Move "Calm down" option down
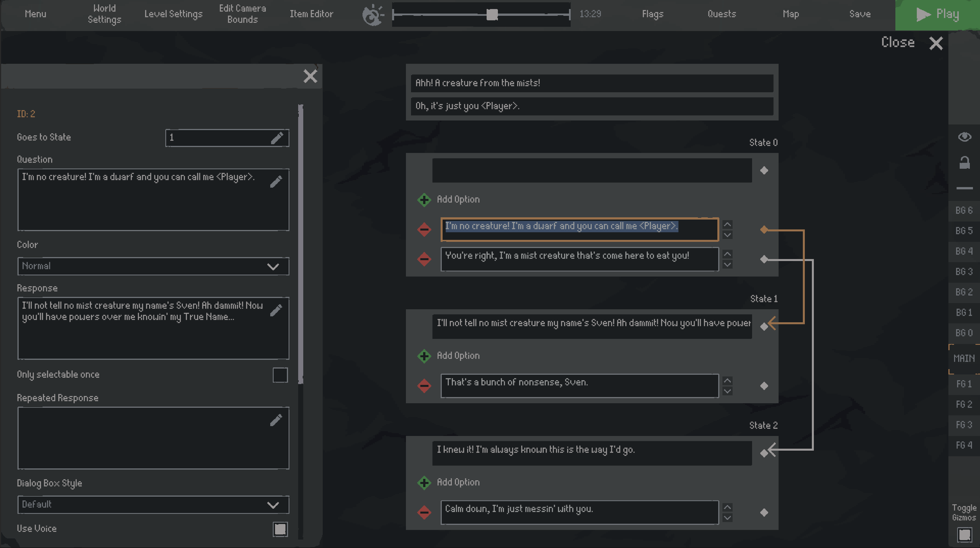Image resolution: width=980 pixels, height=548 pixels. coord(727,518)
